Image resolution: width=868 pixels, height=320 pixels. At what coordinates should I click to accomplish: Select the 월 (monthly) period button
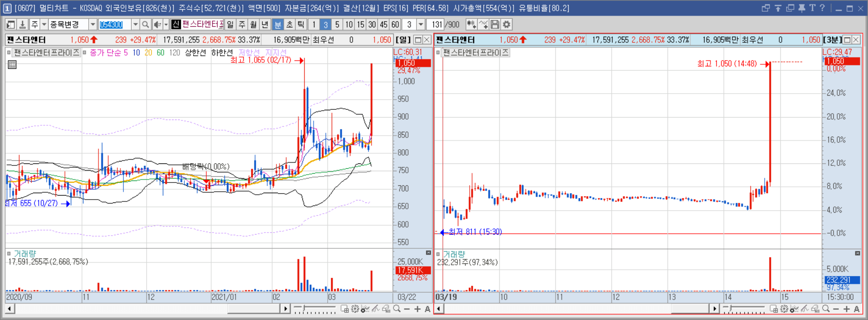(x=254, y=24)
